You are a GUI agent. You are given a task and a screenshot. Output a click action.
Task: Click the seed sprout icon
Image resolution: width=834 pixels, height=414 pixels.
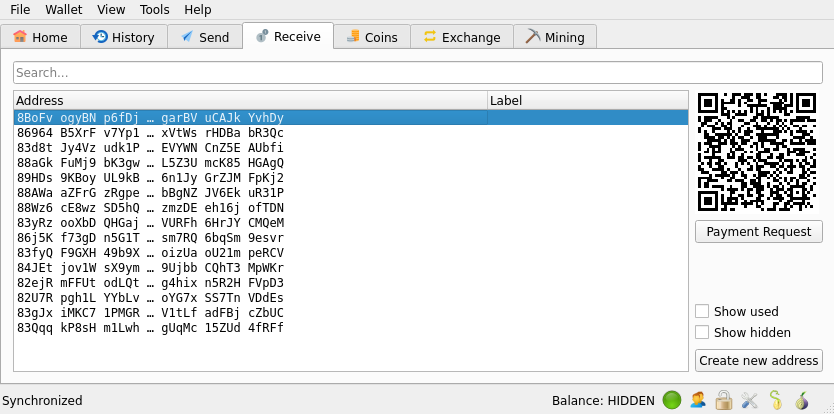pos(775,400)
